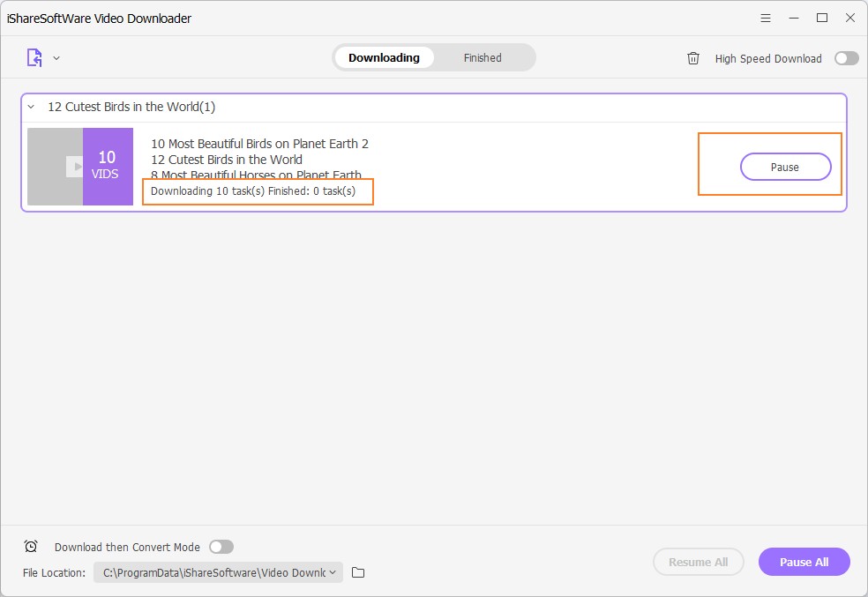Minimize the Video Downloader window
Image resolution: width=868 pixels, height=597 pixels.
[x=794, y=19]
